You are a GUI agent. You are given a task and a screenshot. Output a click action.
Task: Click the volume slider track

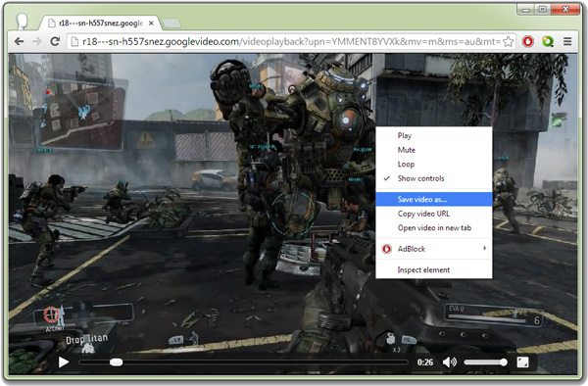coord(485,362)
